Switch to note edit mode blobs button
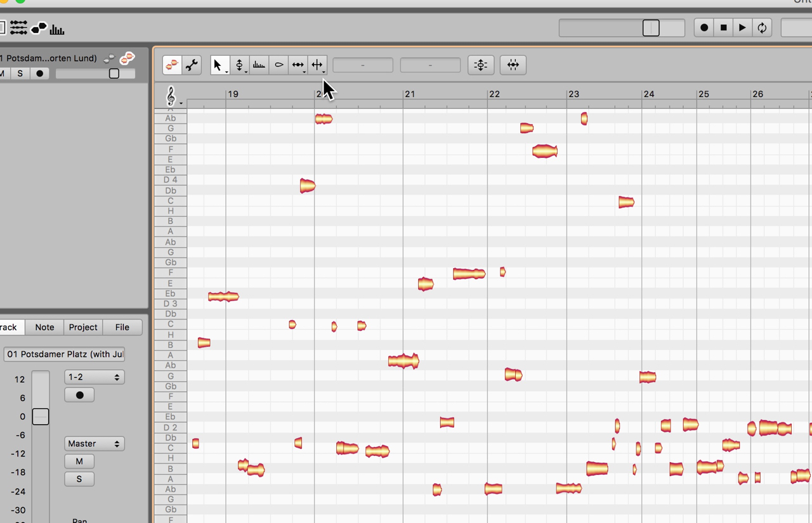This screenshot has width=812, height=523. [x=172, y=65]
